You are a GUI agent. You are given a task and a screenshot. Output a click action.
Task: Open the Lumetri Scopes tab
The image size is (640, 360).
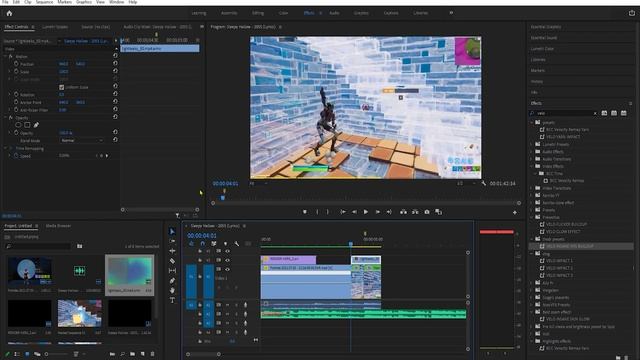click(x=55, y=27)
